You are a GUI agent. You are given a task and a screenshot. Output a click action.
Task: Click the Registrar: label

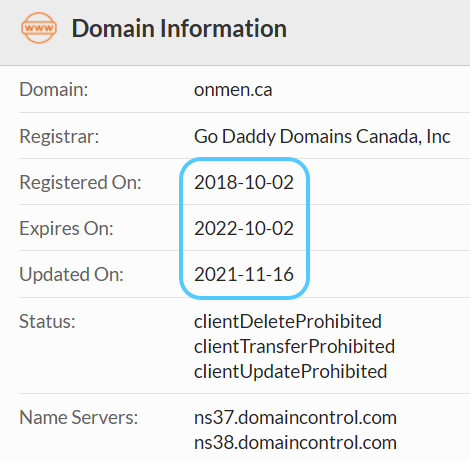[59, 136]
